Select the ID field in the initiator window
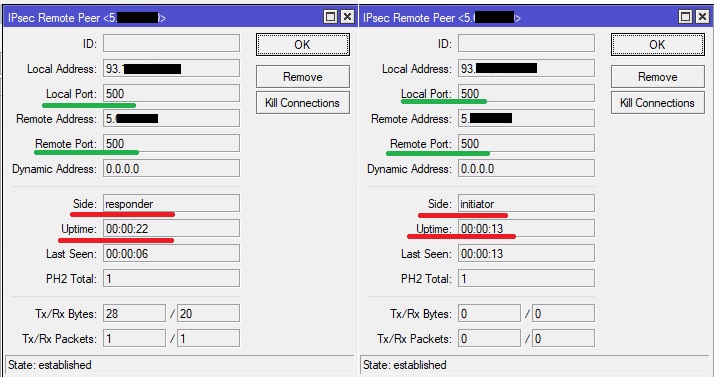Image resolution: width=715 pixels, height=377 pixels. (526, 43)
